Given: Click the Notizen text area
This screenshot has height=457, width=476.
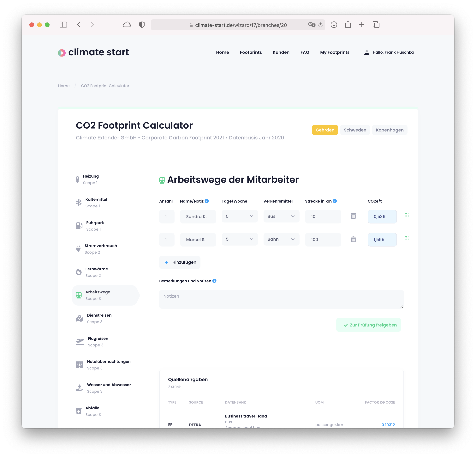Looking at the screenshot, I should [281, 299].
